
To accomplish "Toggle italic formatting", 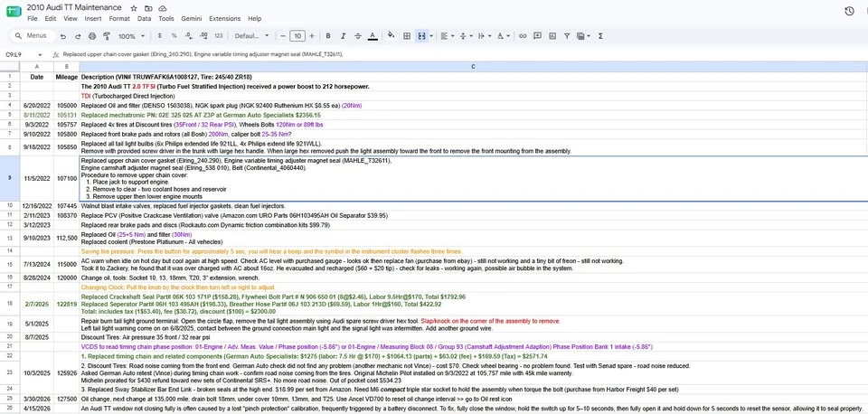I will (343, 36).
